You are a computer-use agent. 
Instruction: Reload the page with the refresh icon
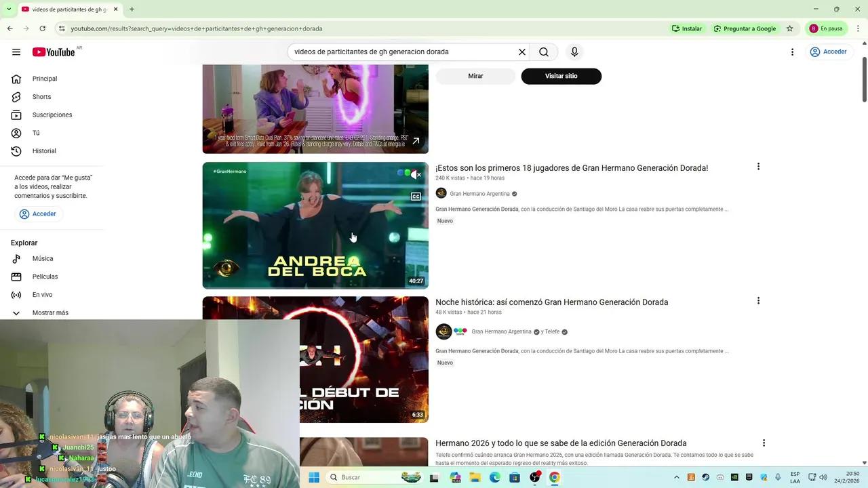coord(42,28)
